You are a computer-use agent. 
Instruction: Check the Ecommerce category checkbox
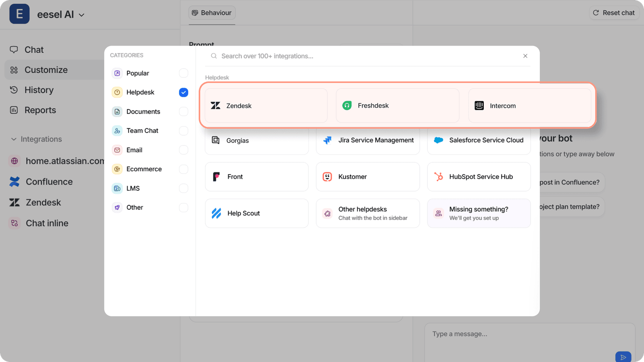[x=184, y=169]
